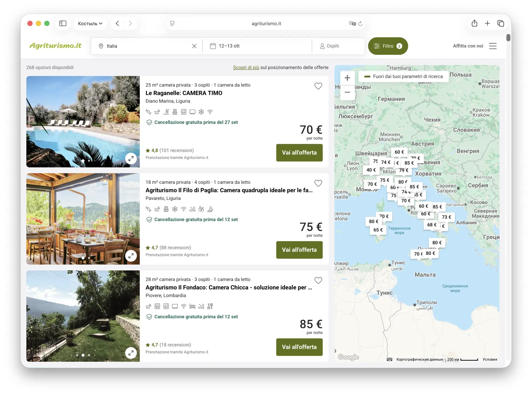This screenshot has height=395, width=532.
Task: Go forward to next page
Action: (131, 24)
